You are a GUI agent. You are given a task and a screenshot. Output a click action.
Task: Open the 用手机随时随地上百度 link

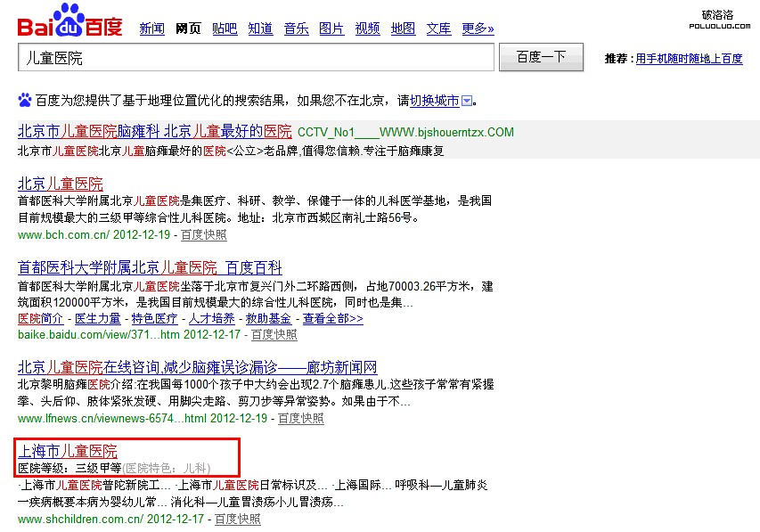click(x=689, y=59)
